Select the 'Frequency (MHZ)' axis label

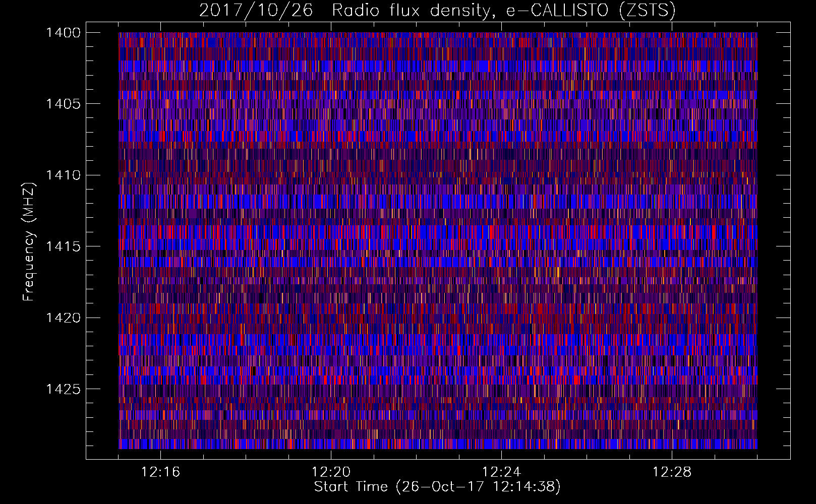coord(29,241)
